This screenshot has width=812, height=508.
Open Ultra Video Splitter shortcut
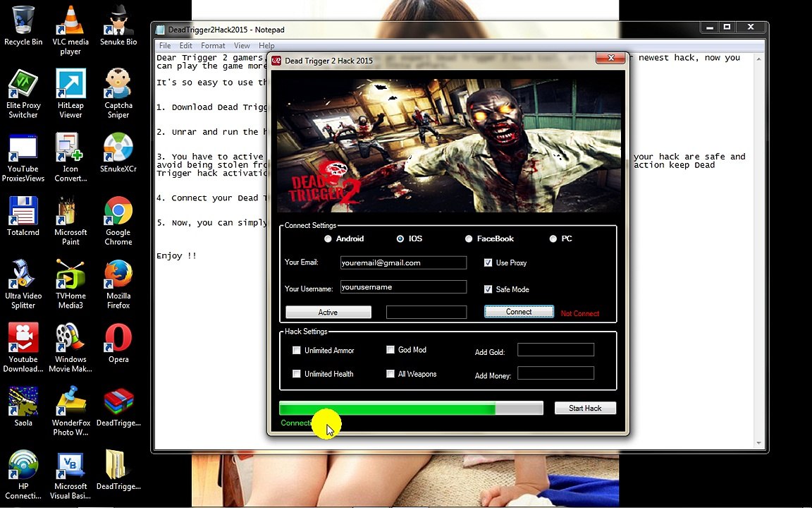pyautogui.click(x=23, y=285)
